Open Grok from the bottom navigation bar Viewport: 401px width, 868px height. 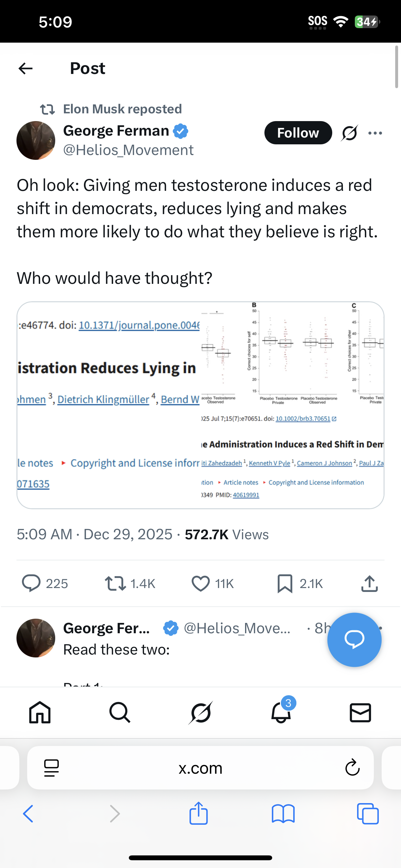(200, 712)
